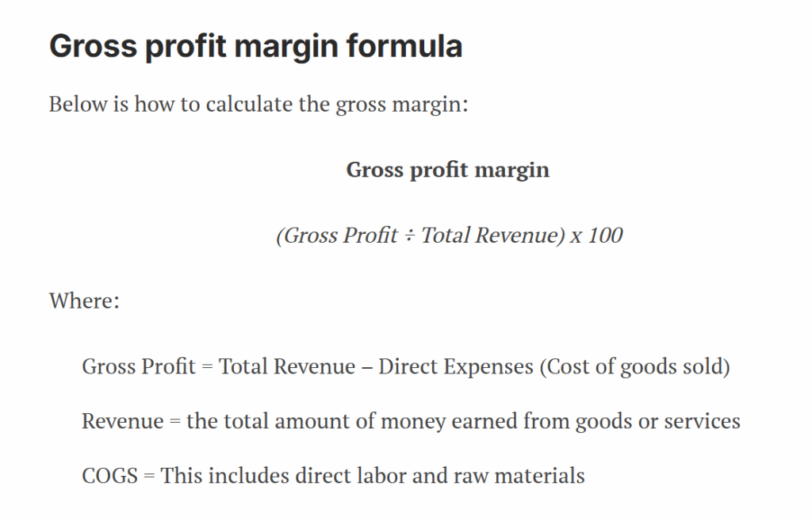Click the "COGS" abbreviation
This screenshot has width=812, height=521.
(109, 476)
